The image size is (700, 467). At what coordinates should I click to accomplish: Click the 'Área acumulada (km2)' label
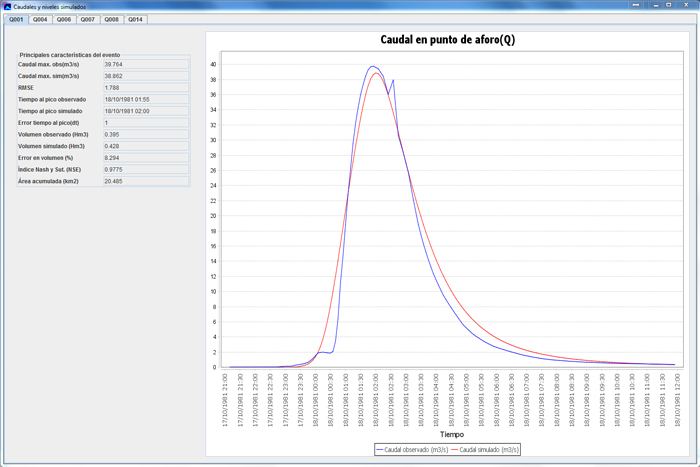click(x=48, y=181)
